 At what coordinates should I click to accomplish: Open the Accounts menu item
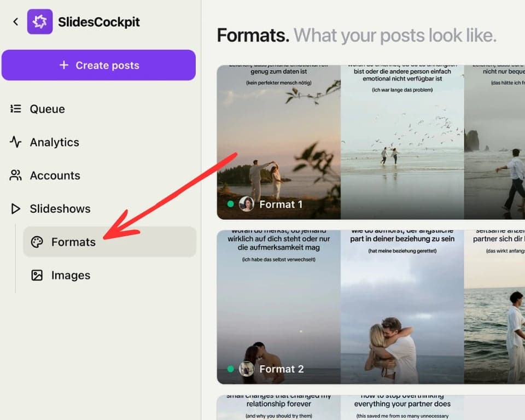tap(55, 176)
